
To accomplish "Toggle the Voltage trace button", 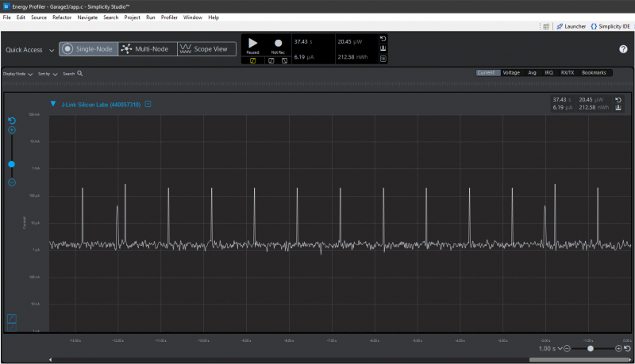I will pos(511,73).
